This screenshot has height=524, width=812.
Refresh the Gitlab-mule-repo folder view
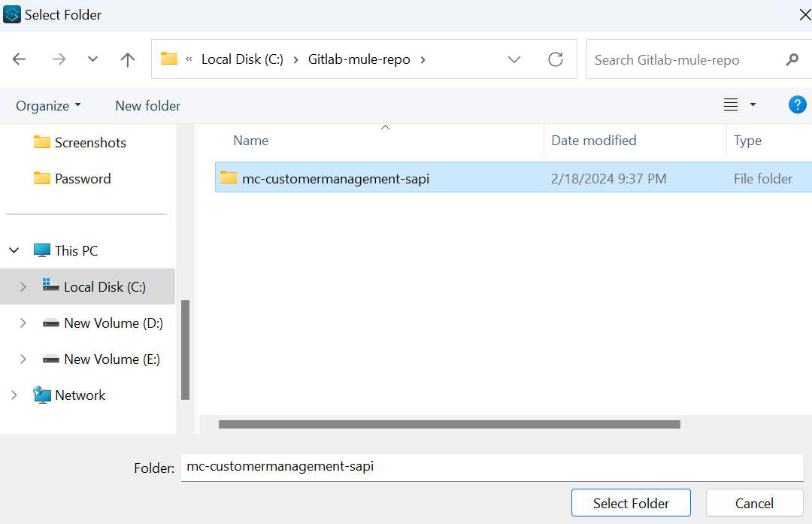tap(556, 59)
